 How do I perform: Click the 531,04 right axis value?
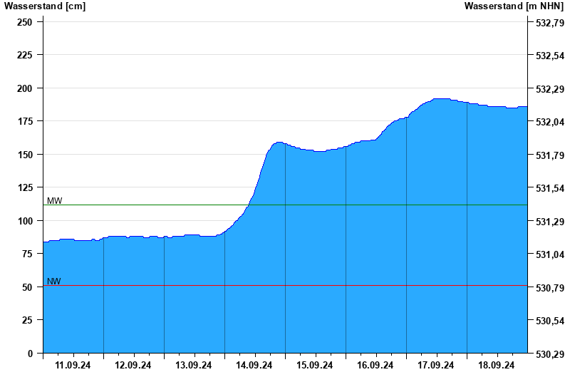550,254
